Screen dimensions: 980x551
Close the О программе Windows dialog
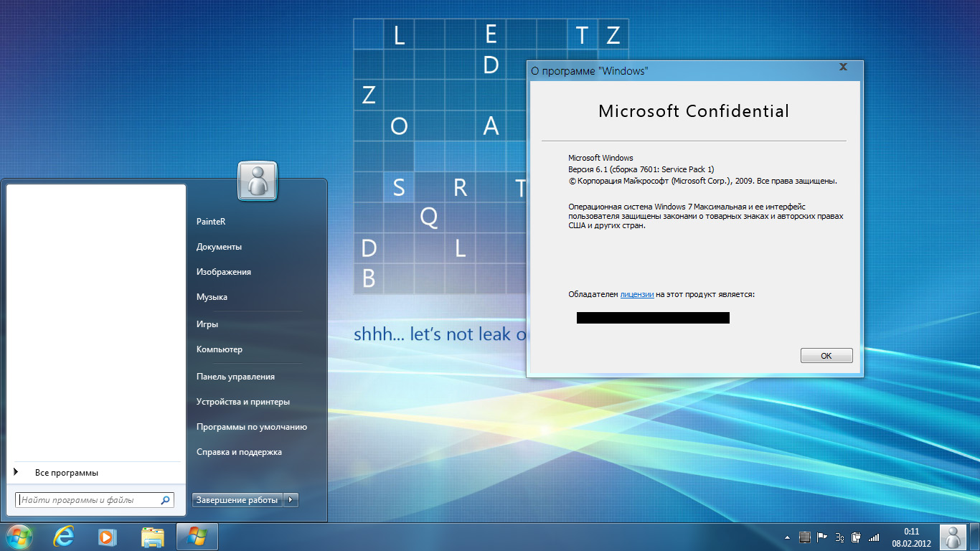(x=843, y=67)
